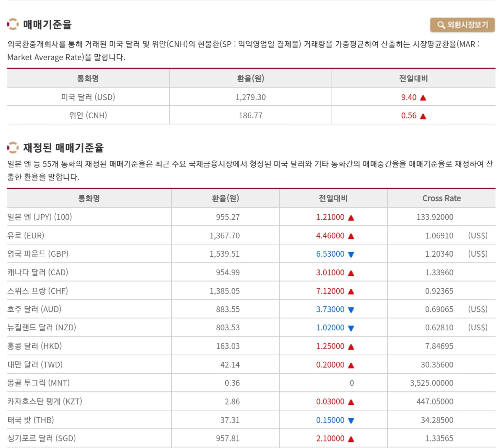Click red up arrow beside 0.56

pyautogui.click(x=423, y=116)
